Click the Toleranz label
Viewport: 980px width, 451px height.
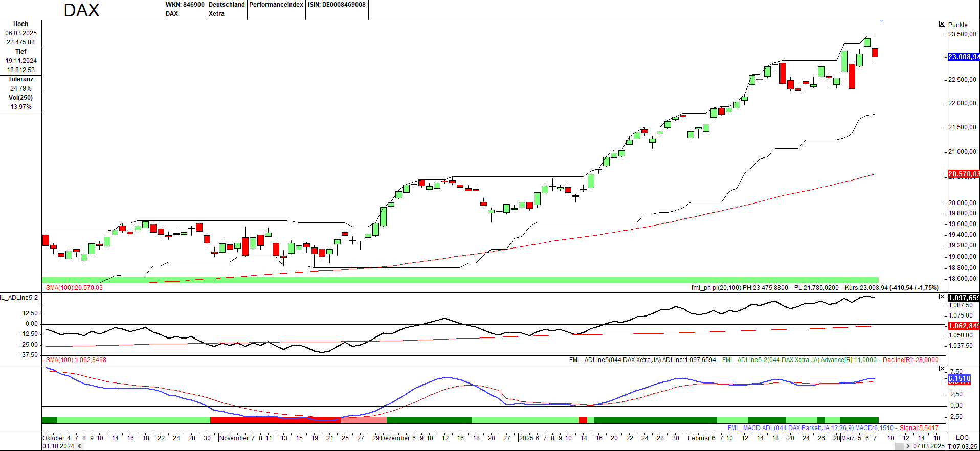pos(20,79)
